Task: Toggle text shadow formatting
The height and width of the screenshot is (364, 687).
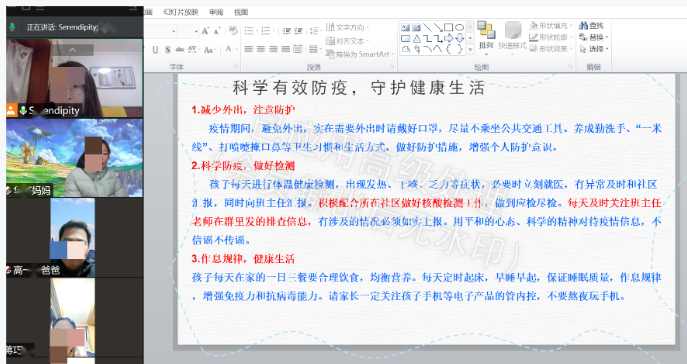Action: coord(167,49)
